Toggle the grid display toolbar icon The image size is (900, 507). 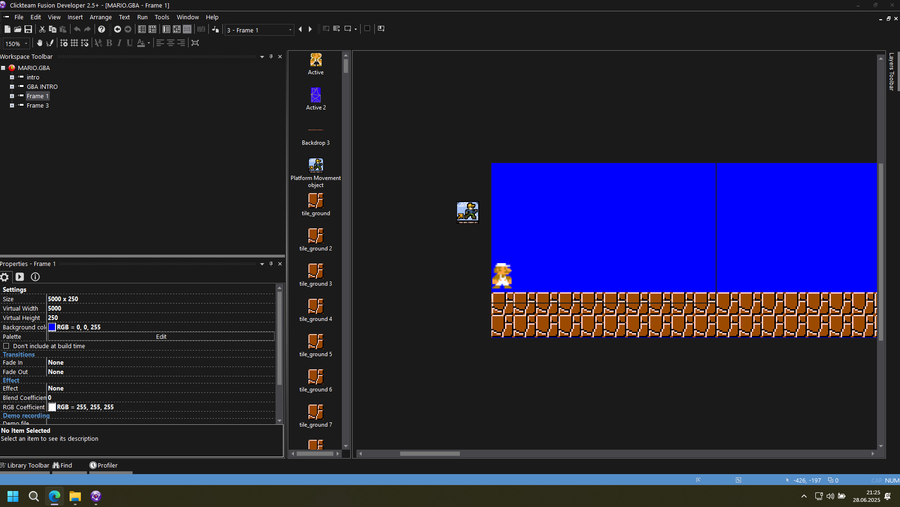[74, 43]
